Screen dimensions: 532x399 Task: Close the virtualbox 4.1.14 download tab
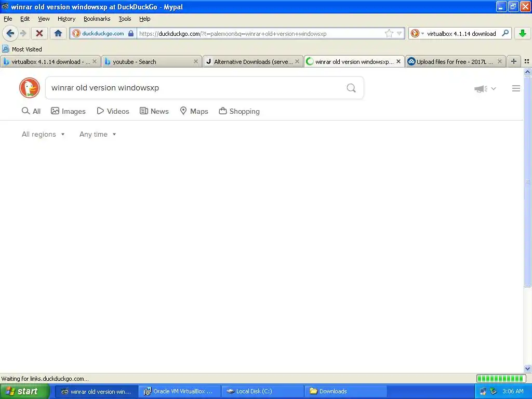pos(95,61)
